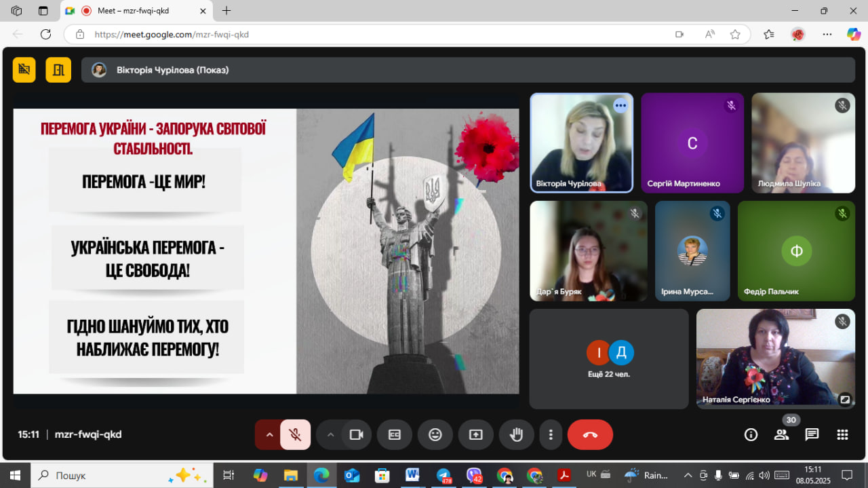Show hidden system tray icons
868x488 pixels.
[x=688, y=475]
